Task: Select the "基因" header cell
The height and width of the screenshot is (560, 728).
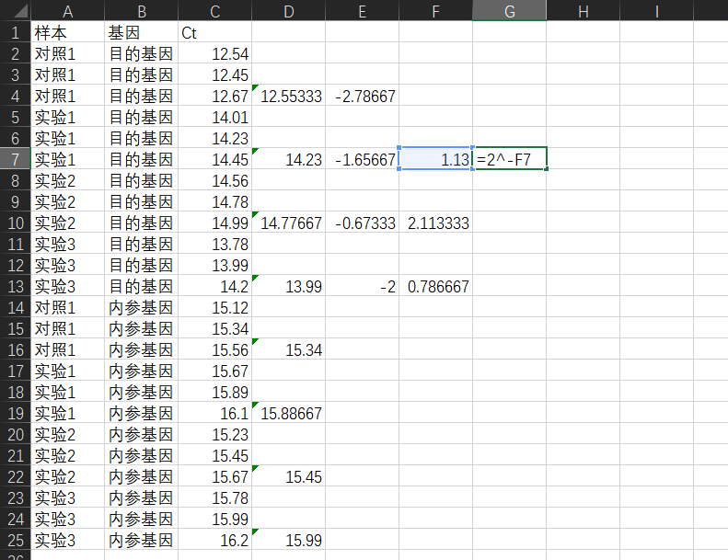Action: 141,32
